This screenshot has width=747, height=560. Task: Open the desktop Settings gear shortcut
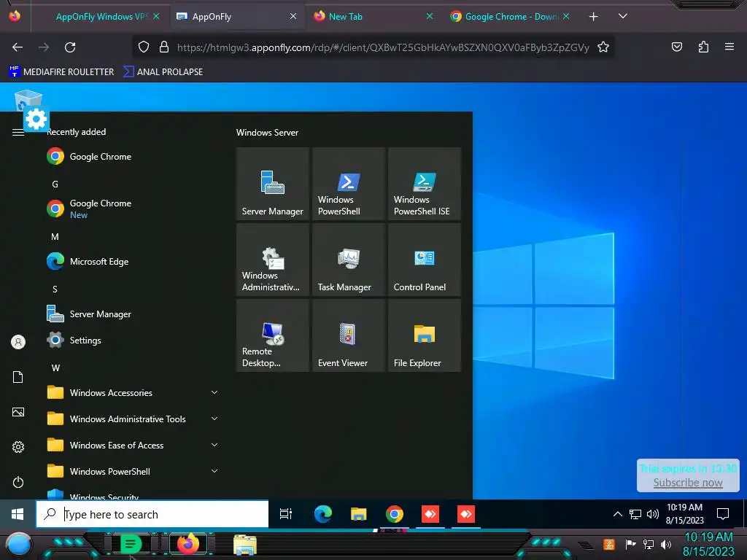coord(36,119)
